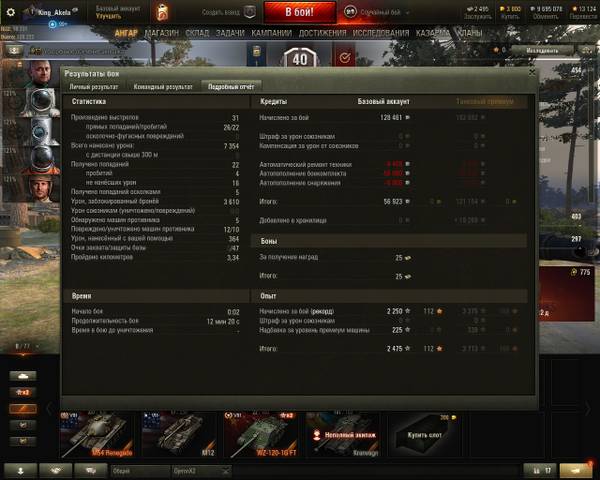600x480 pixels.
Task: Click the Исследовать button
Action: (542, 51)
